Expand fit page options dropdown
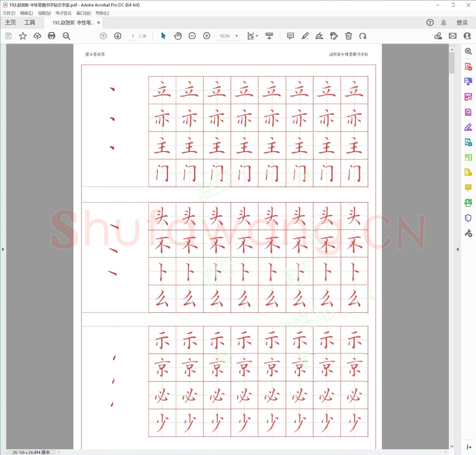This screenshot has height=455, width=476. 257,36
